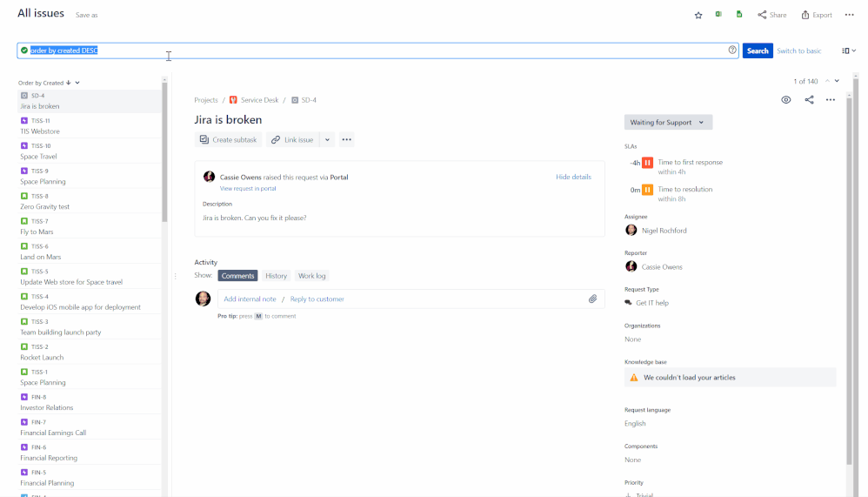Select issue TISS-4 Develop iOS mobile app
Image resolution: width=868 pixels, height=497 pixels.
[x=90, y=301]
